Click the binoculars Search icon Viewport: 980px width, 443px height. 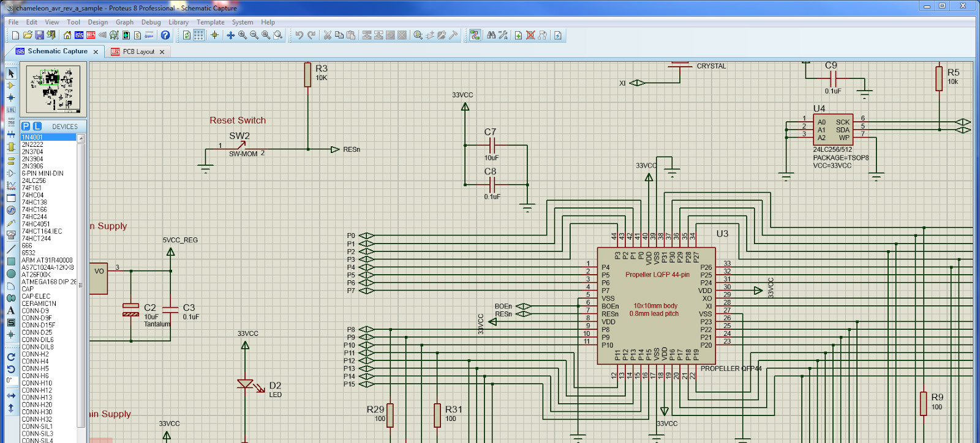(x=491, y=35)
